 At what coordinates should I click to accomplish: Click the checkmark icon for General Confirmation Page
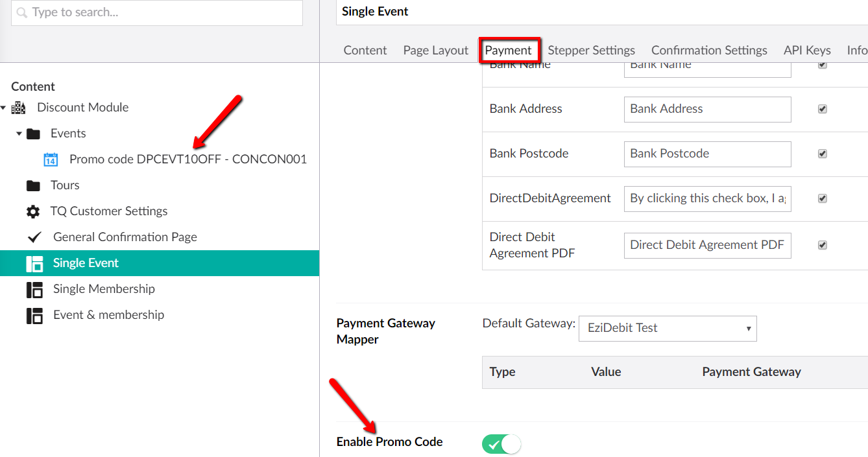[34, 237]
